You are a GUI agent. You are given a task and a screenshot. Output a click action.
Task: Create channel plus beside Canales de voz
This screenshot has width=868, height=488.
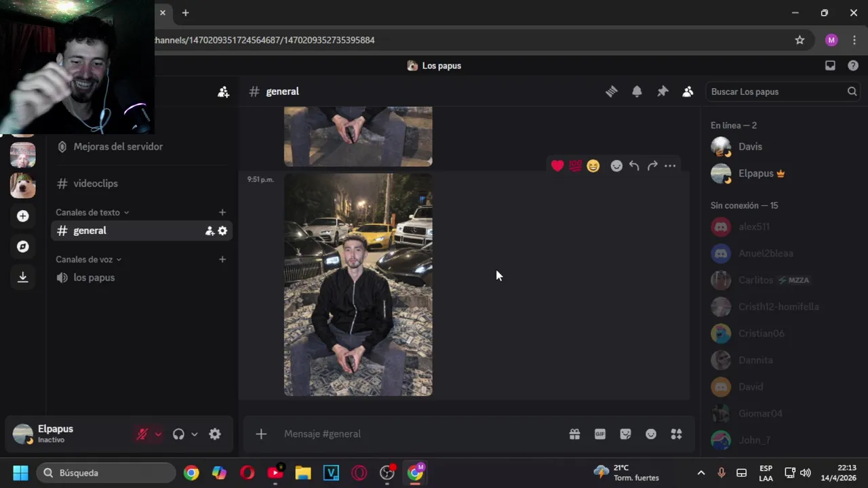(222, 259)
